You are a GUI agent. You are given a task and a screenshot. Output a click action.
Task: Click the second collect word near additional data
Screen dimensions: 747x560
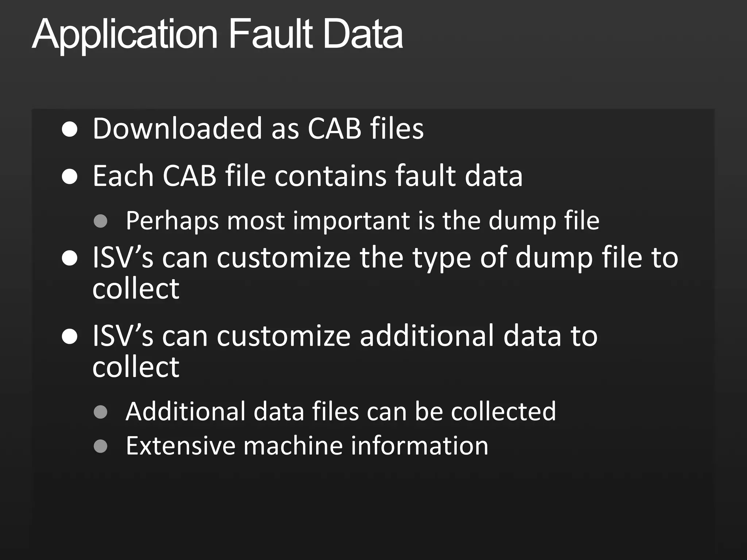pos(136,367)
